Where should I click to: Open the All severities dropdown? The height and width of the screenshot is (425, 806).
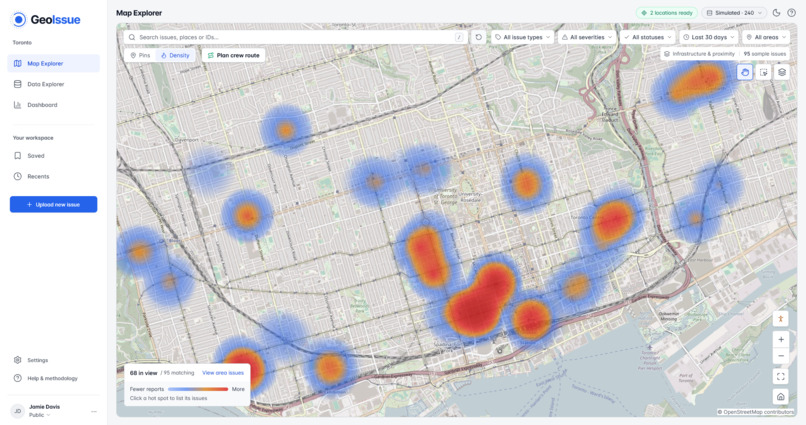click(587, 37)
